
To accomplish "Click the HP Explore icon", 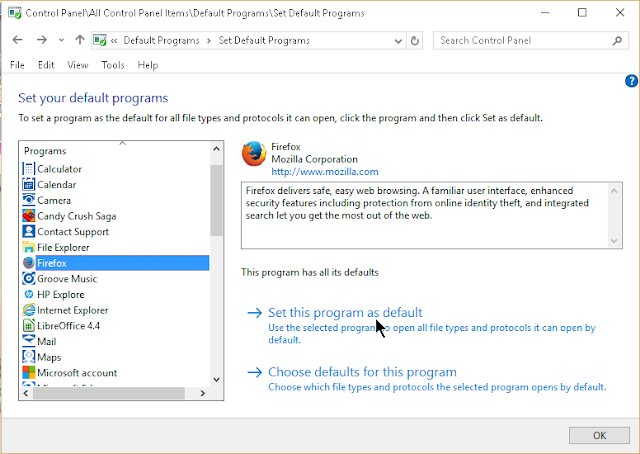I will coord(29,294).
